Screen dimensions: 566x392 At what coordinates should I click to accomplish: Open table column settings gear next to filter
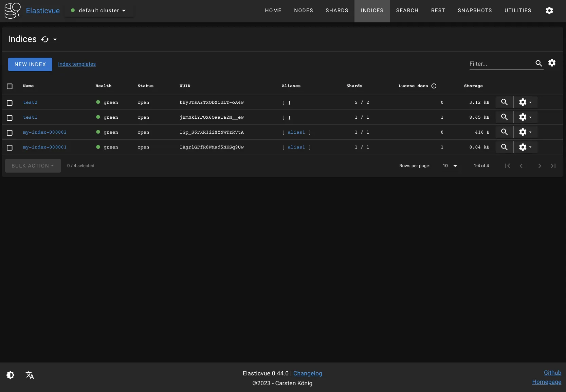pos(552,63)
